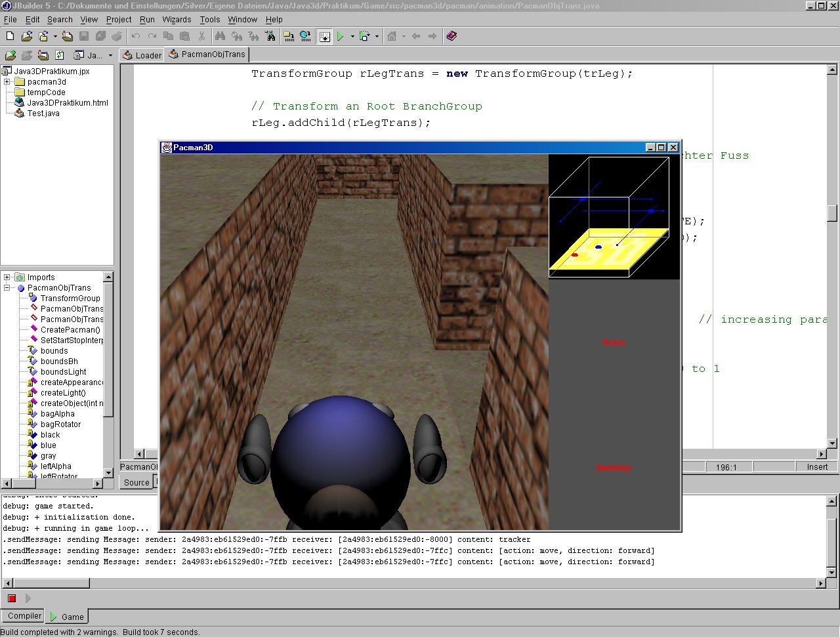The width and height of the screenshot is (840, 637).
Task: Select CreatePacman() in structure pane
Action: [70, 330]
